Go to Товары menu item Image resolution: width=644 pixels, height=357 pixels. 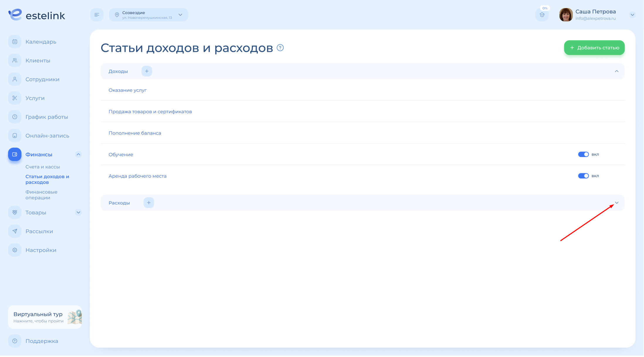(x=36, y=213)
